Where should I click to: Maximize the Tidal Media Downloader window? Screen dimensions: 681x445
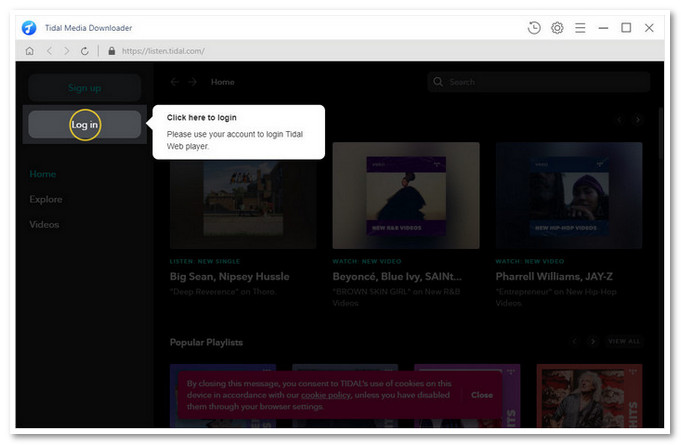(x=626, y=28)
